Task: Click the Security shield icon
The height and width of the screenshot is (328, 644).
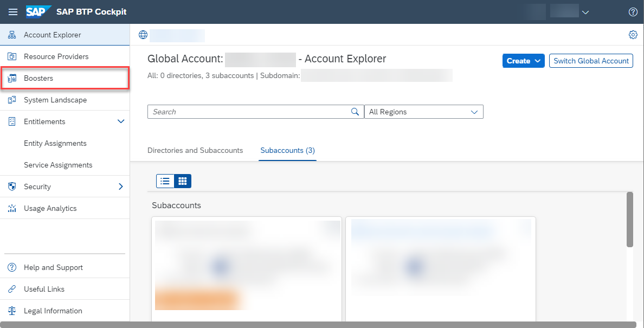Action: 12,186
